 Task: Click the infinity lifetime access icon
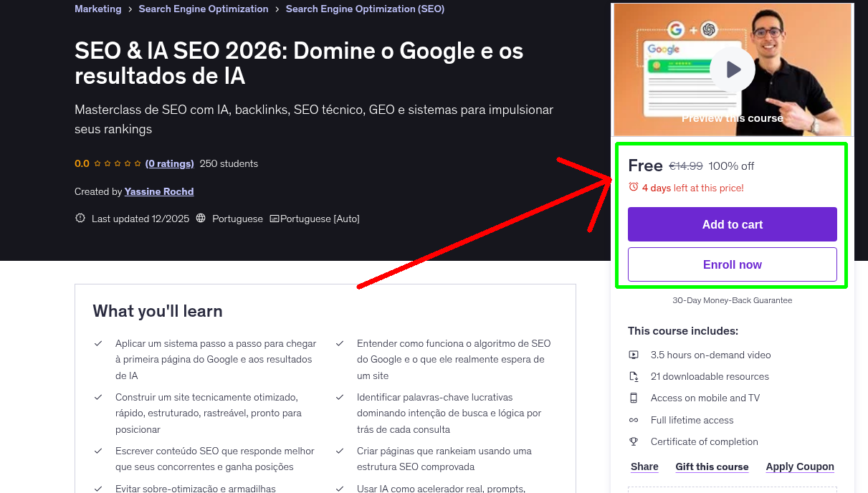(634, 420)
